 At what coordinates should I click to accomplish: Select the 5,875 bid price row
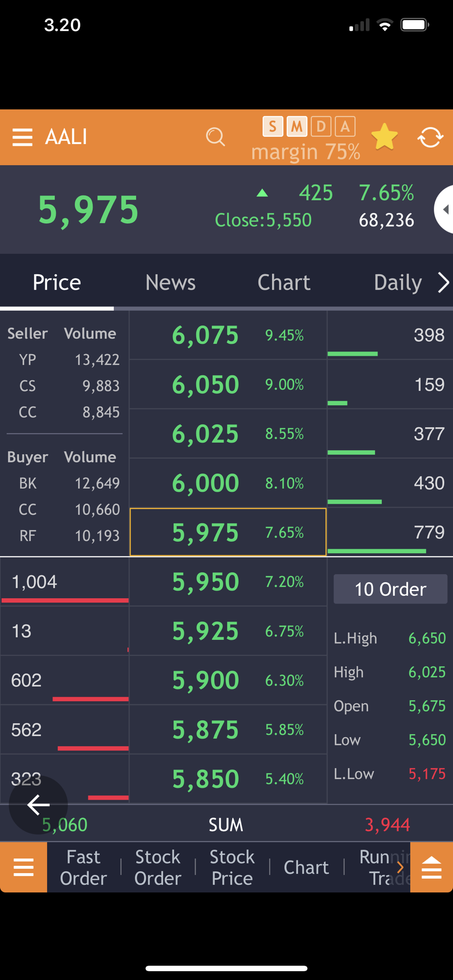(x=228, y=730)
